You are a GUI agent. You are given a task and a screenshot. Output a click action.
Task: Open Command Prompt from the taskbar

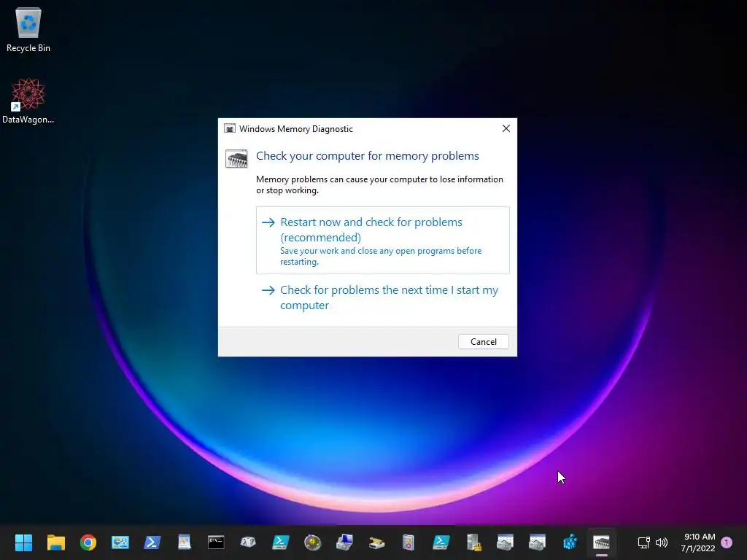click(x=216, y=542)
